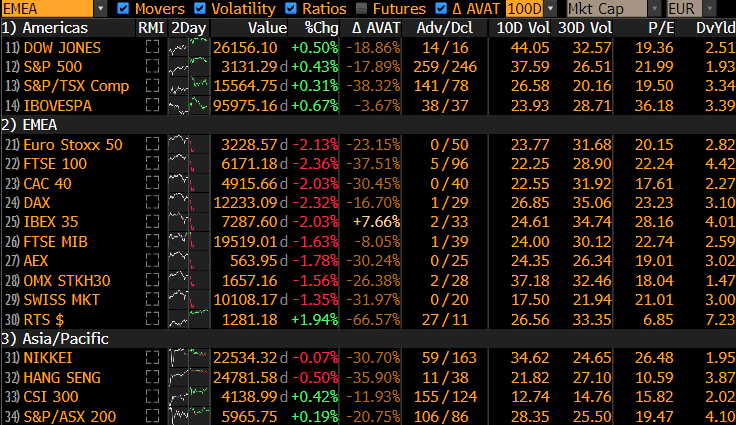This screenshot has height=425, width=736.
Task: Open the FTSE 100 index link
Action: pyautogui.click(x=55, y=163)
